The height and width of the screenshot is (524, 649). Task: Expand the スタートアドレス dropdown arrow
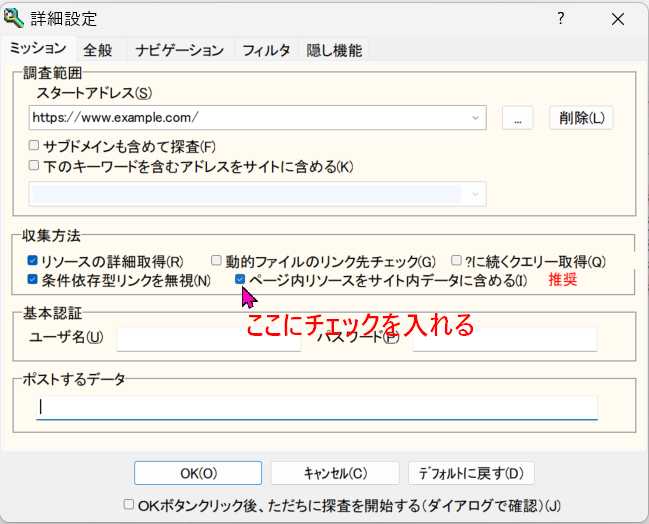pyautogui.click(x=475, y=118)
